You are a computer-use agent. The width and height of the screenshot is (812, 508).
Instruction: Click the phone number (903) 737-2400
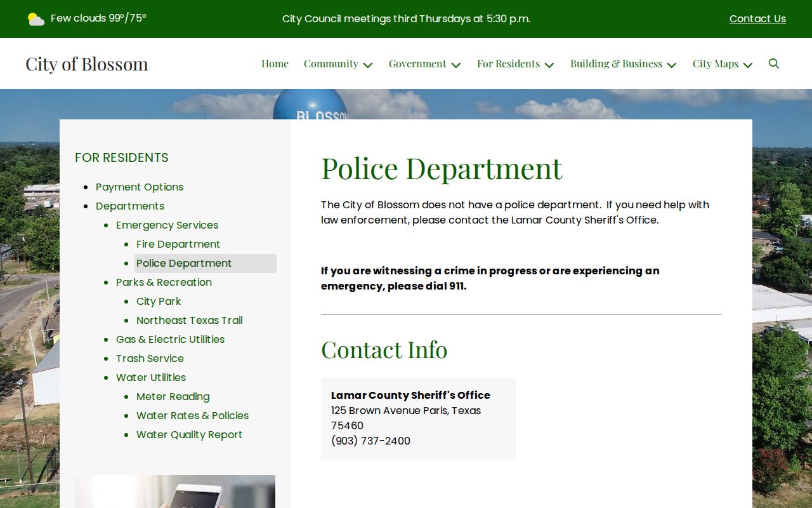coord(370,441)
